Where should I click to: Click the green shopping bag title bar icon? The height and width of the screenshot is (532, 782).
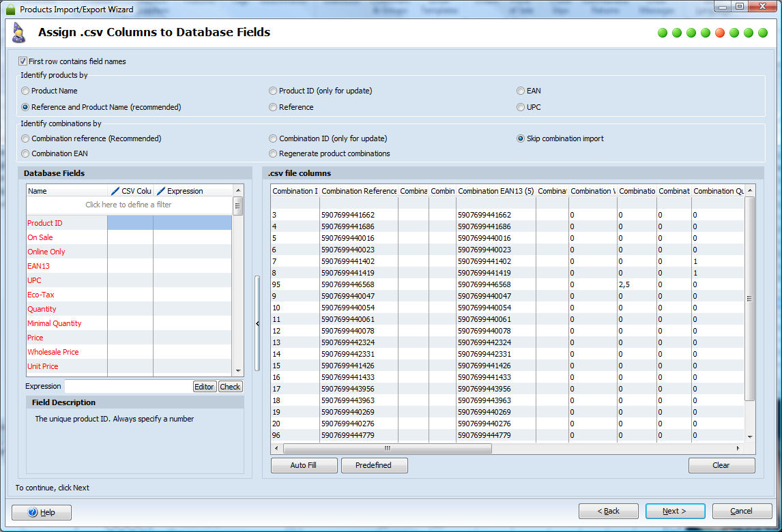tap(10, 10)
